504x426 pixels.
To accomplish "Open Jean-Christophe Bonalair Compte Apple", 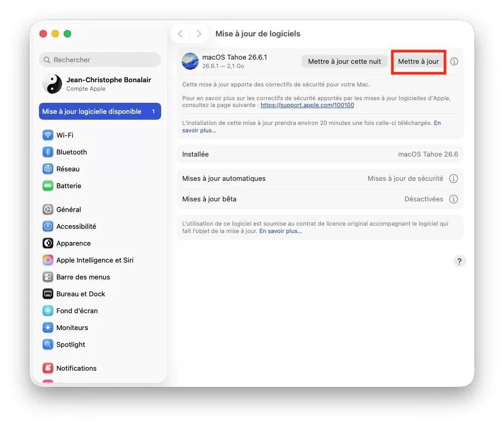I will point(100,84).
